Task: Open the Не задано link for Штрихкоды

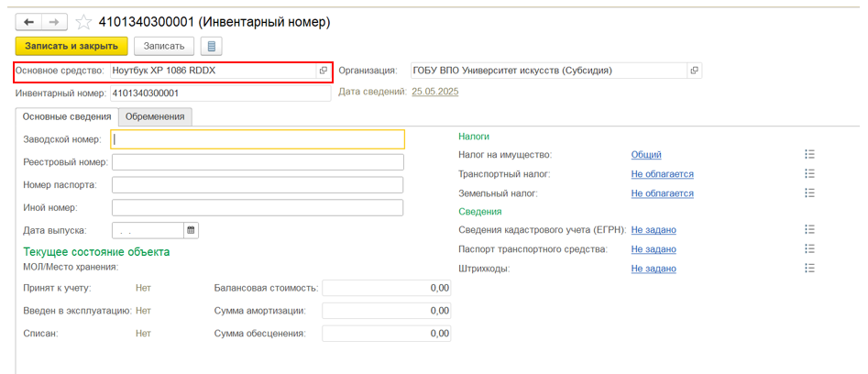Action: point(654,269)
